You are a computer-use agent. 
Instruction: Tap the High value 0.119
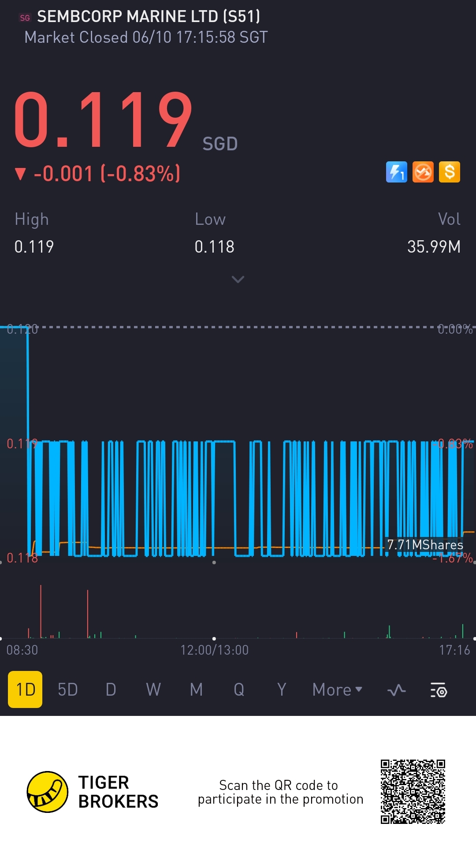click(34, 246)
